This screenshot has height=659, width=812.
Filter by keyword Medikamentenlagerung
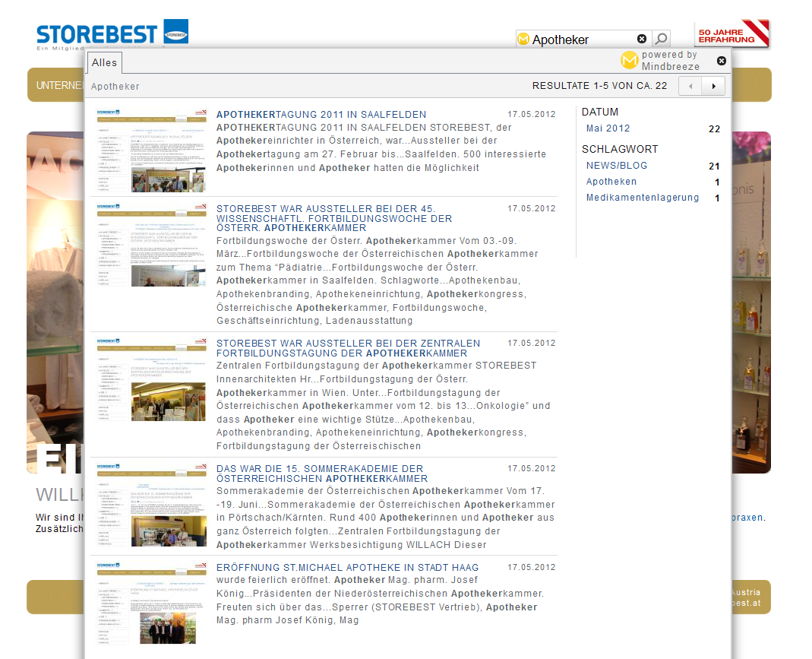coord(643,198)
